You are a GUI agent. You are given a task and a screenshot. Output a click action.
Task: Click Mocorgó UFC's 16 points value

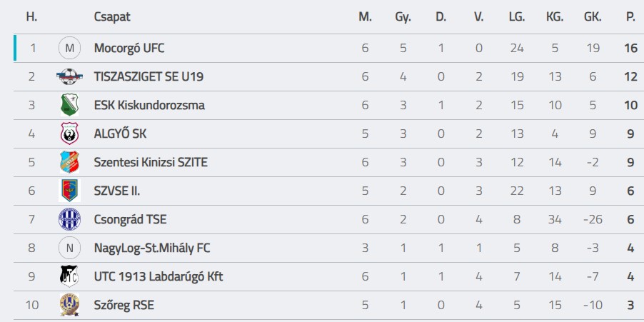pyautogui.click(x=630, y=49)
